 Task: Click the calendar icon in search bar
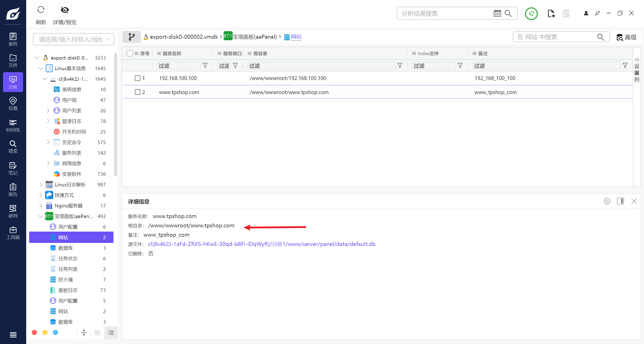(x=497, y=13)
